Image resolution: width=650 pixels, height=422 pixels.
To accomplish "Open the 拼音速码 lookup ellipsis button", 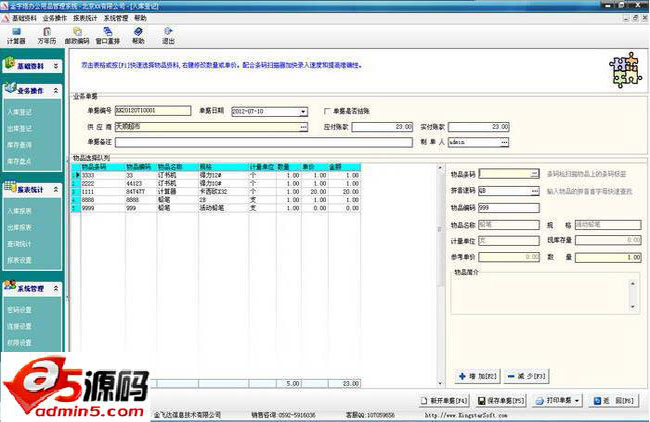I will tap(535, 191).
